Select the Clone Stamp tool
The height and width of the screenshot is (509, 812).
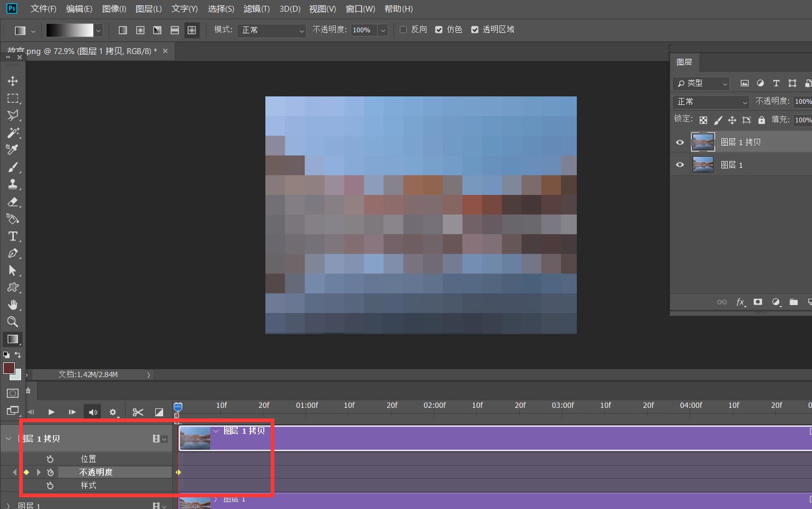pos(13,184)
